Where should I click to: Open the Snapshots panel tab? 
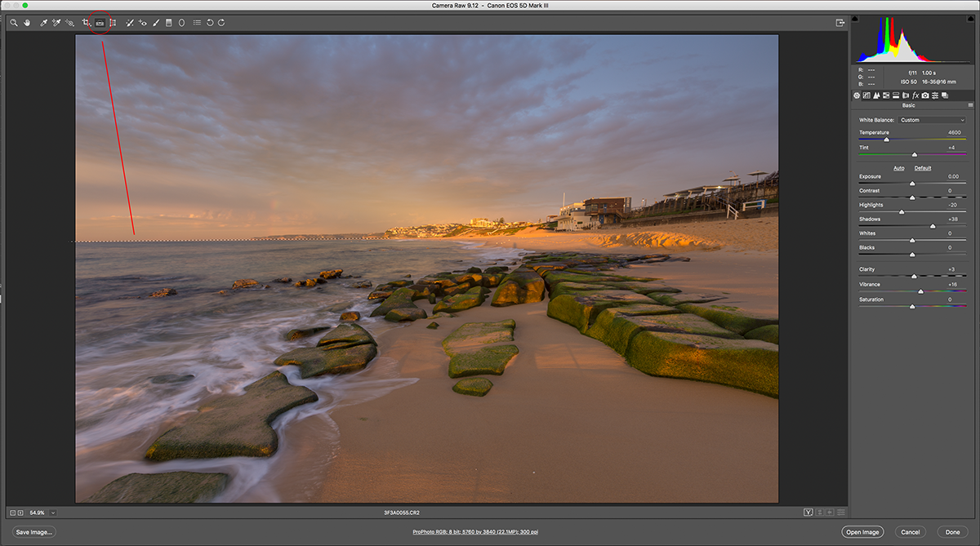click(x=945, y=95)
